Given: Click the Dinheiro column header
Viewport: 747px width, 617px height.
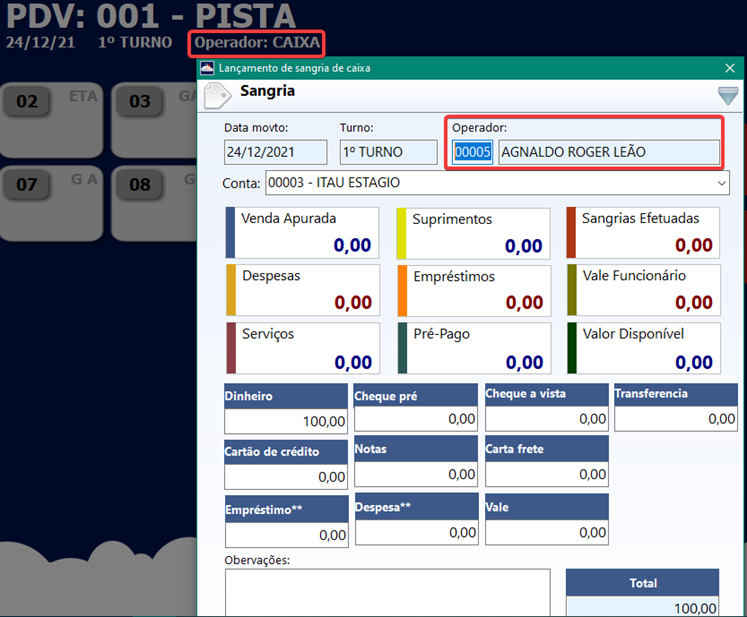Looking at the screenshot, I should (x=286, y=396).
